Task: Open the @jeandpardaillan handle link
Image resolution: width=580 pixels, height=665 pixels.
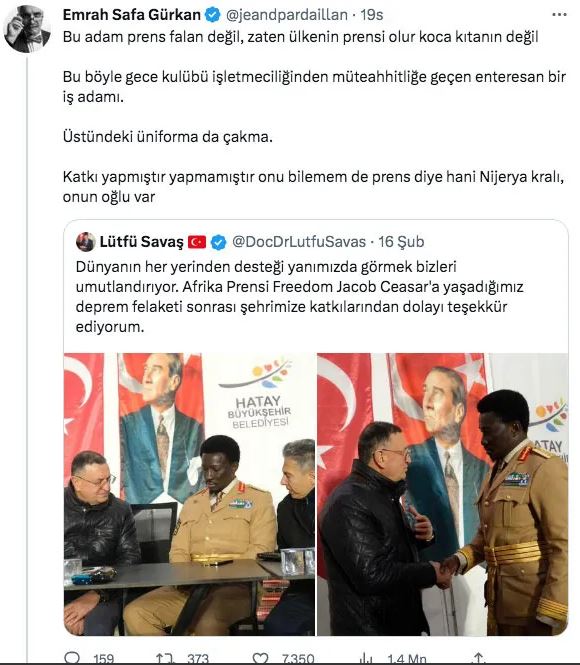Action: pyautogui.click(x=287, y=15)
